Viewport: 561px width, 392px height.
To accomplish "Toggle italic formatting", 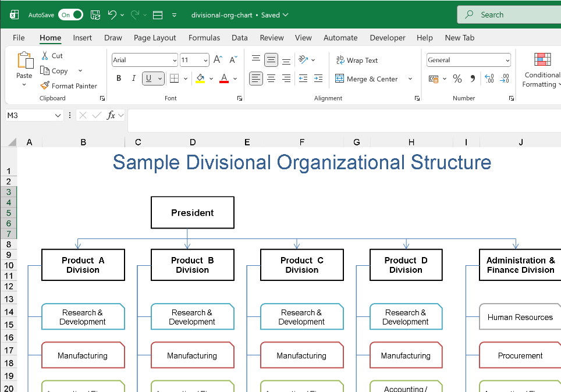I will 134,77.
